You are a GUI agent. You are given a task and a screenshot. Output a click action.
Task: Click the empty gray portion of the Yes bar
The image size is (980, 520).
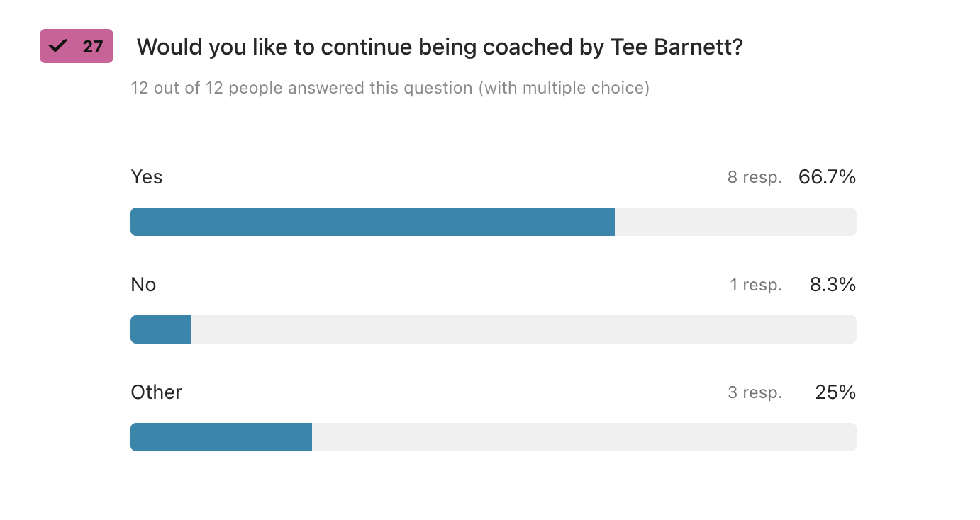(735, 222)
